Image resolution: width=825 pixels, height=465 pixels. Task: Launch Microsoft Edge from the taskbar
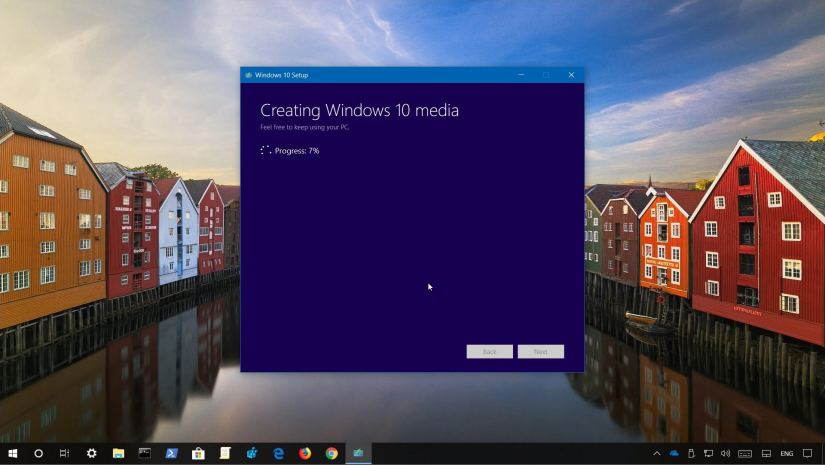[x=278, y=453]
